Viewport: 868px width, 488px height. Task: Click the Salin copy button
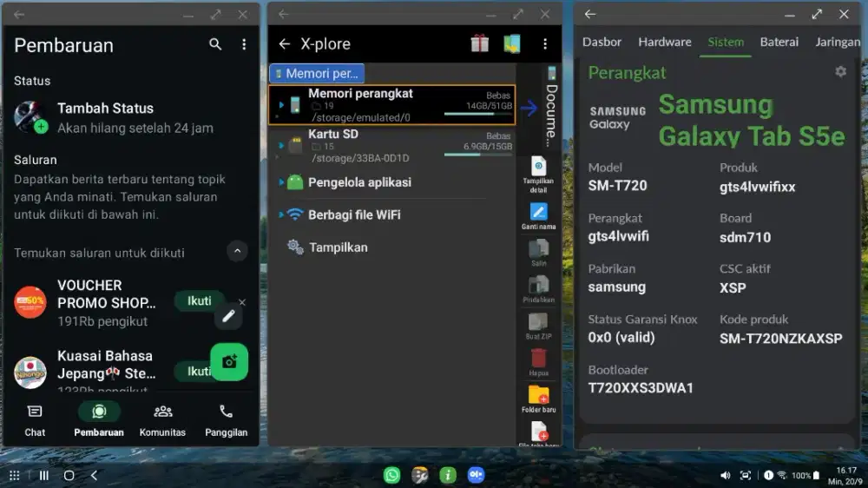539,253
